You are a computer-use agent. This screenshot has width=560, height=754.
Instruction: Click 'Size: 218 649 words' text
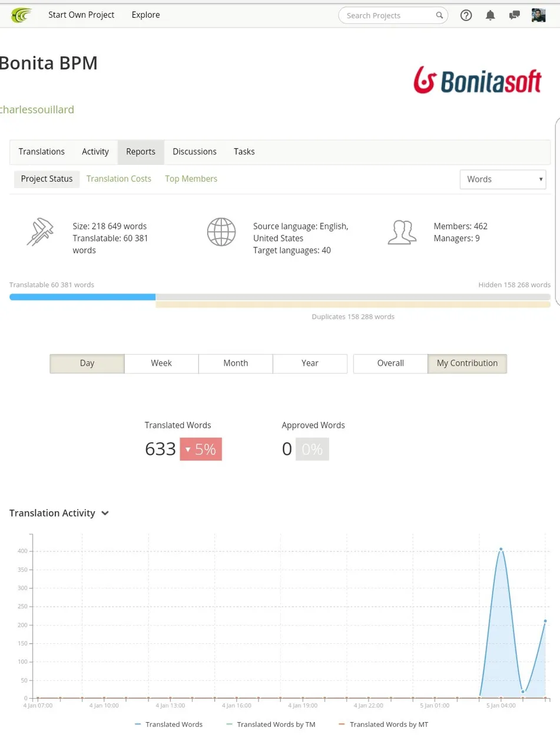point(110,226)
